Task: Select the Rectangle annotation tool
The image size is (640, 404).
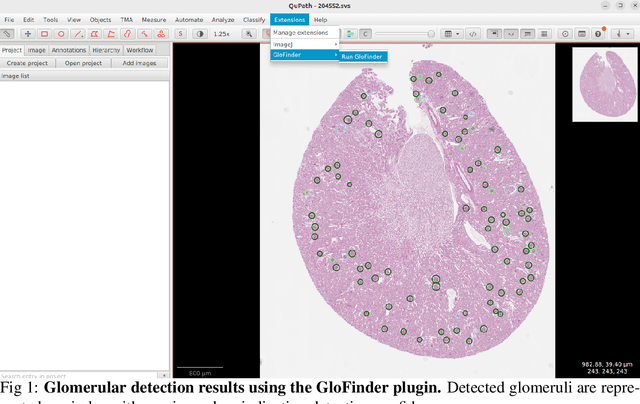Action: click(44, 34)
